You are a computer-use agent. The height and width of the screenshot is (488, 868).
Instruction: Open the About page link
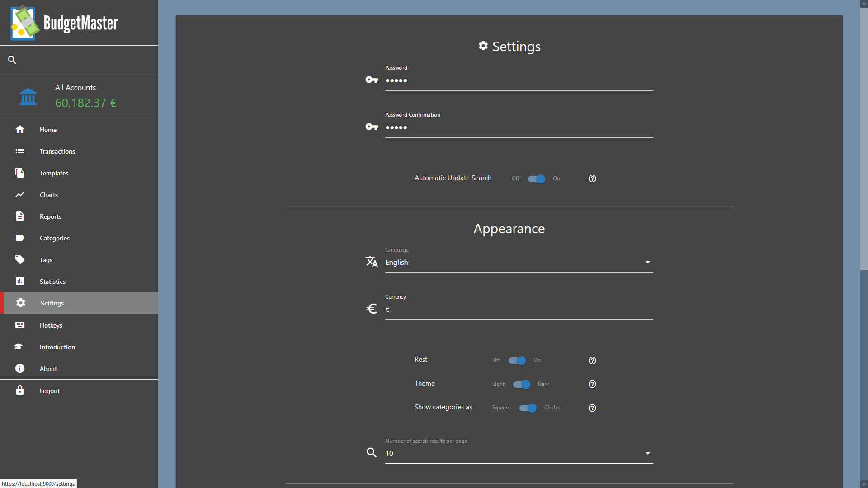click(79, 369)
